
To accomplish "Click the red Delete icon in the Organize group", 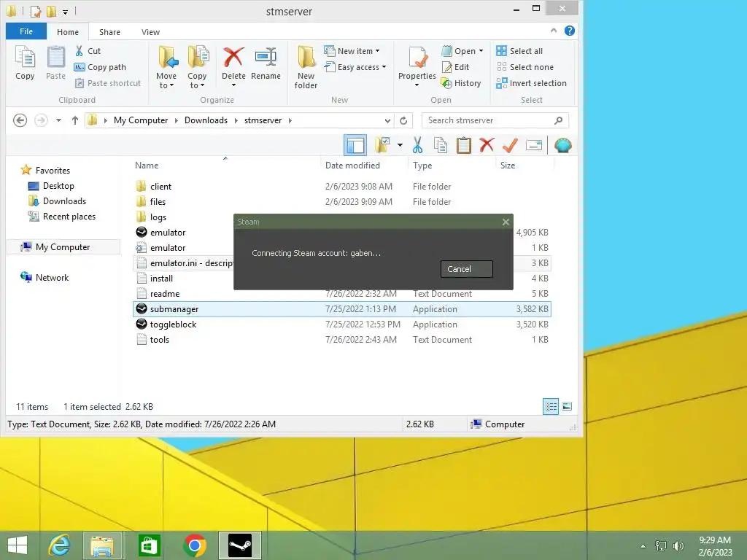I will point(233,58).
